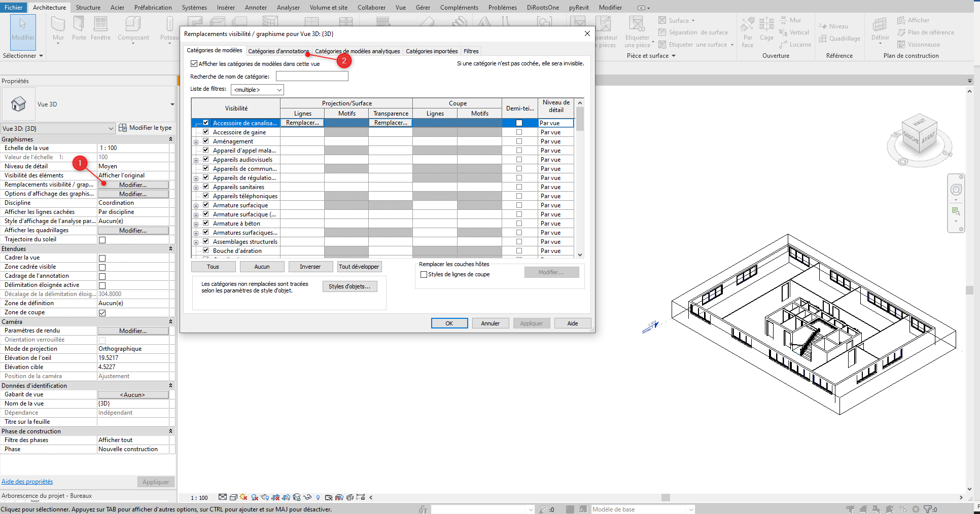Choose the Vertical opening tool
The height and width of the screenshot is (514, 980).
pos(794,32)
